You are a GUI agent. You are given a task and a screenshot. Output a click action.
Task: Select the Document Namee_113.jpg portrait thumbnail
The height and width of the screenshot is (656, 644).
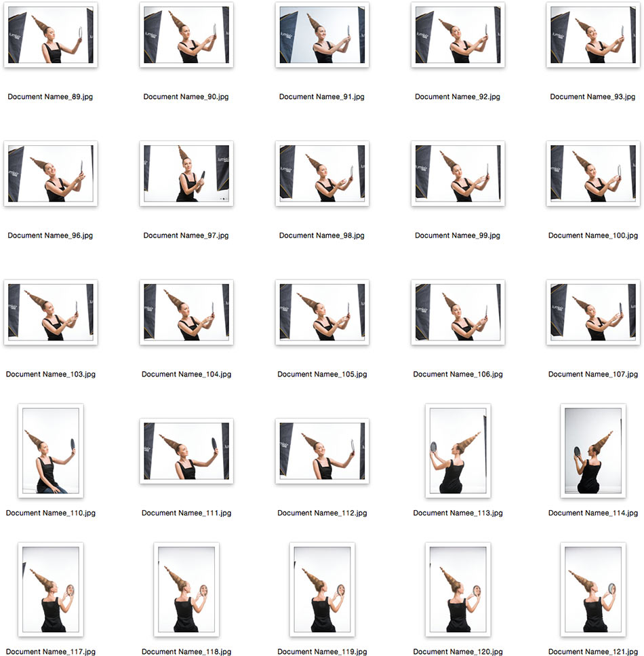point(458,451)
